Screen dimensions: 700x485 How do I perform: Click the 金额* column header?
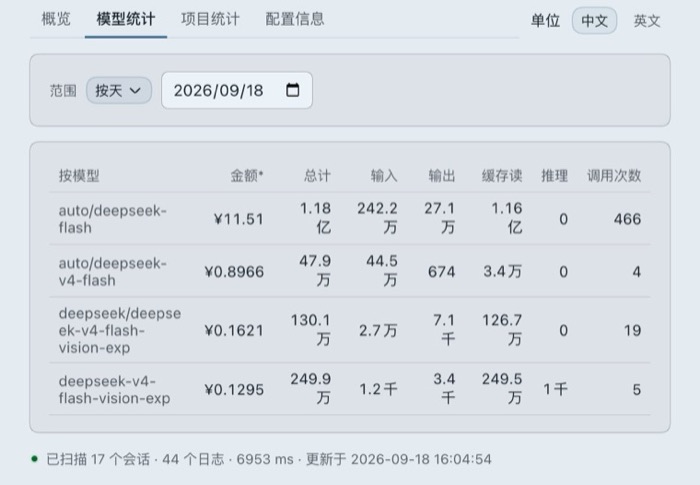coord(247,176)
